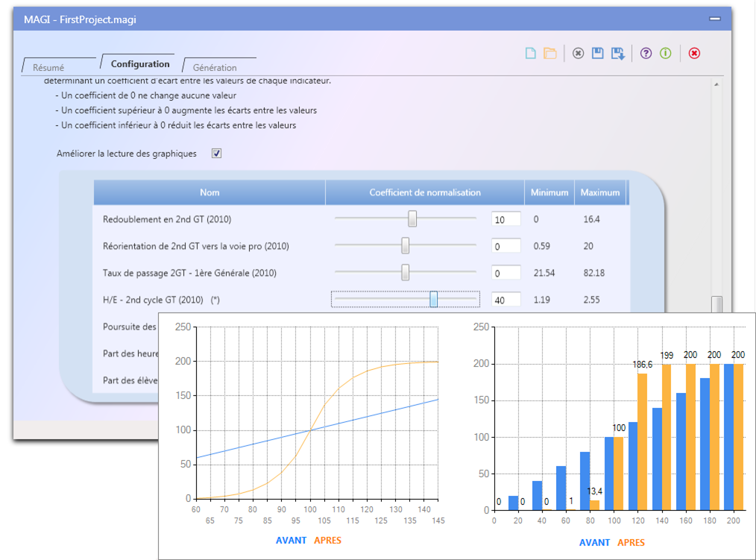Click the save-as floppy with arrow icon
This screenshot has height=560, width=756.
point(617,53)
